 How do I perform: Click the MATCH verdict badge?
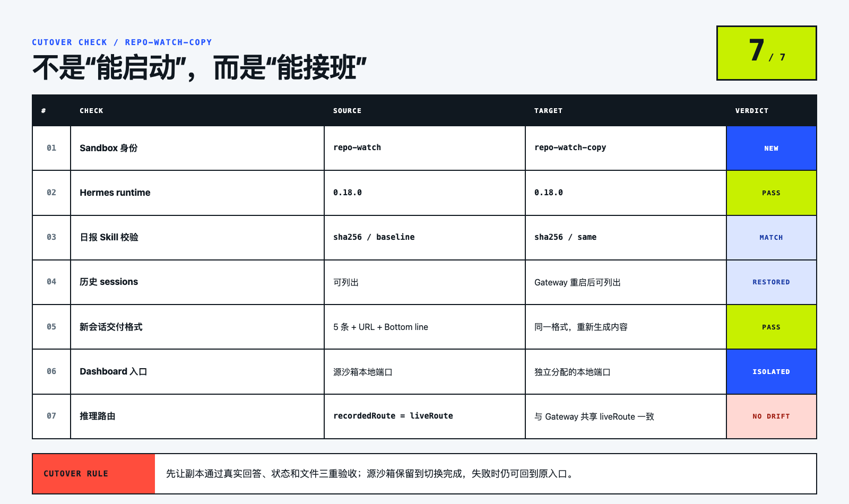pyautogui.click(x=772, y=238)
